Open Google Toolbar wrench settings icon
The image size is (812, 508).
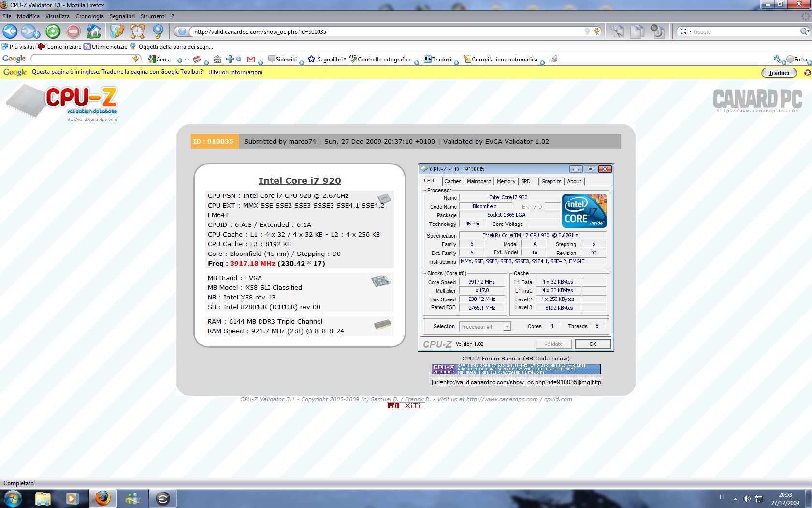coord(778,59)
